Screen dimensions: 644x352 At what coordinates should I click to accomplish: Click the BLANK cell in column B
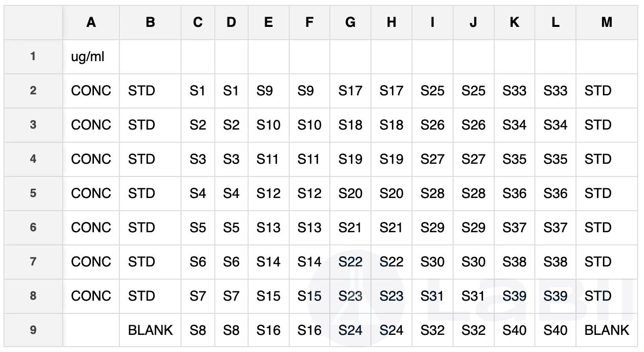click(x=150, y=330)
